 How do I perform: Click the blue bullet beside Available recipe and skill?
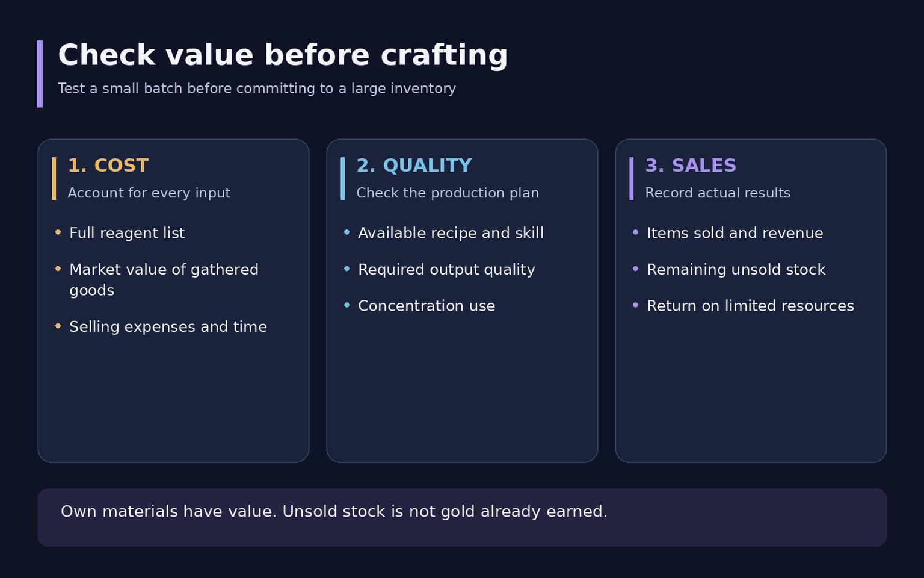[346, 232]
